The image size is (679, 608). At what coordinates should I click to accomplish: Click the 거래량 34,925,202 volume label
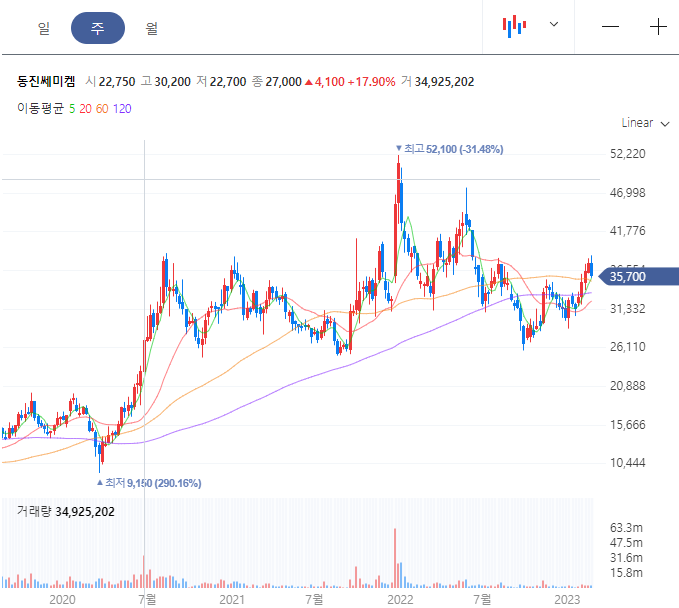point(66,511)
